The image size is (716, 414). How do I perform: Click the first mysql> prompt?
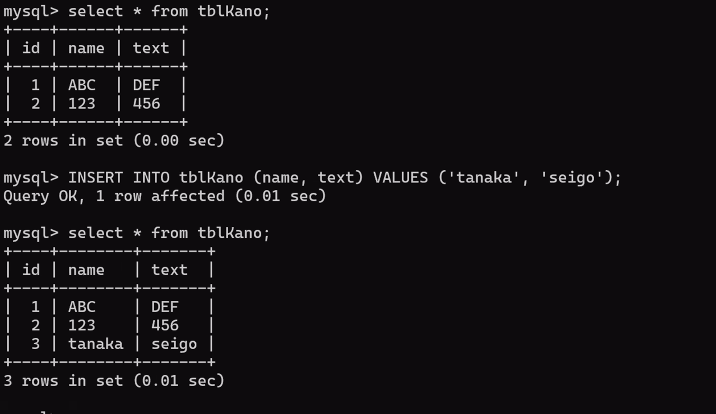click(x=31, y=11)
